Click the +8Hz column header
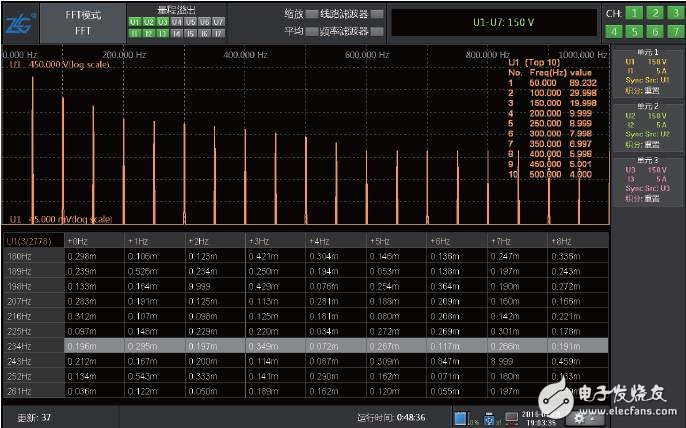 pos(578,241)
